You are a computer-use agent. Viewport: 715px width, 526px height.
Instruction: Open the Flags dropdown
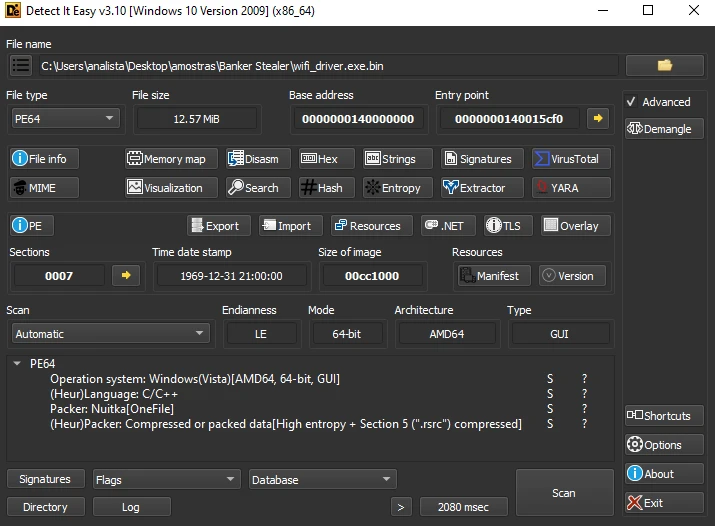(166, 480)
